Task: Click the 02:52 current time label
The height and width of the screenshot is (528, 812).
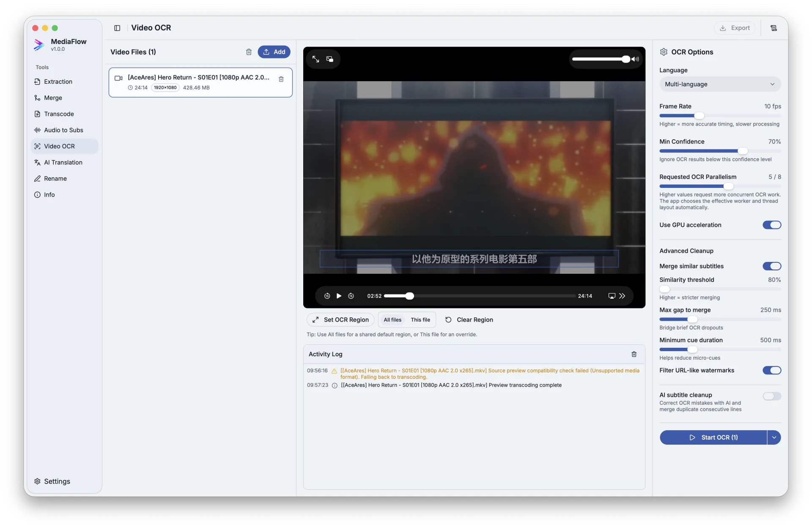Action: (374, 296)
